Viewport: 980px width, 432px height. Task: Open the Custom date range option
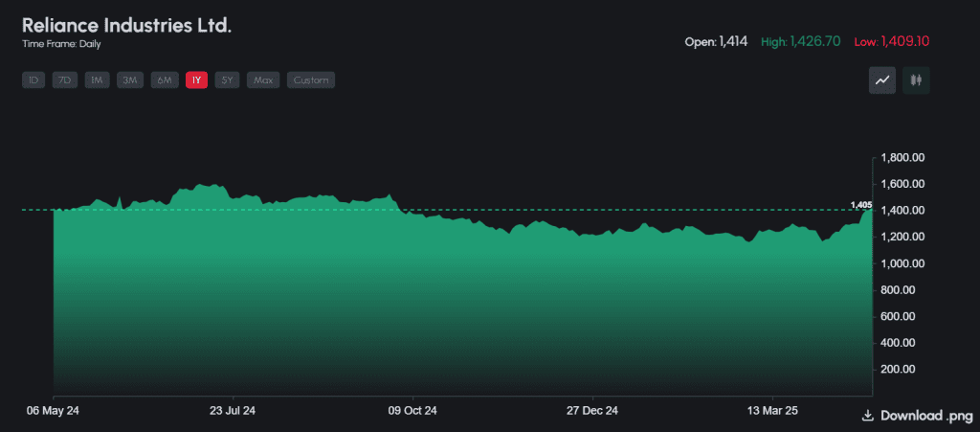click(311, 80)
